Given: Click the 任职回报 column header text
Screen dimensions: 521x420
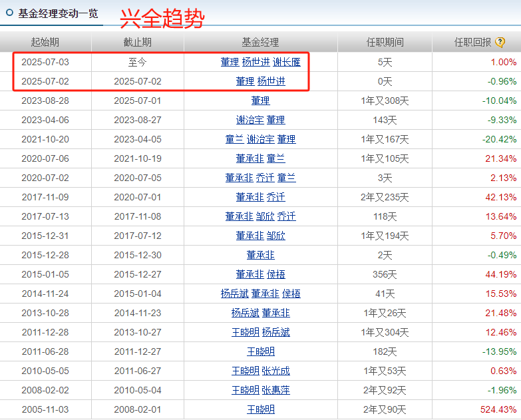Looking at the screenshot, I should 473,42.
